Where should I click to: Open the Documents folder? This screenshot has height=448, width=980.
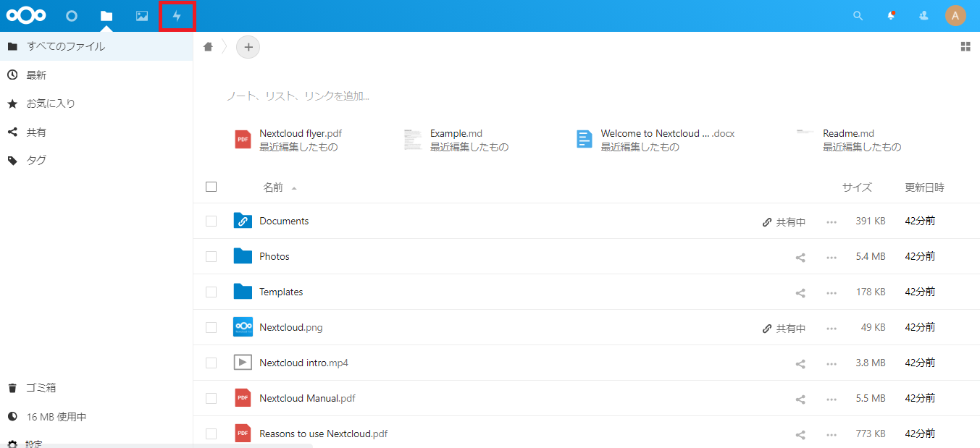(284, 221)
